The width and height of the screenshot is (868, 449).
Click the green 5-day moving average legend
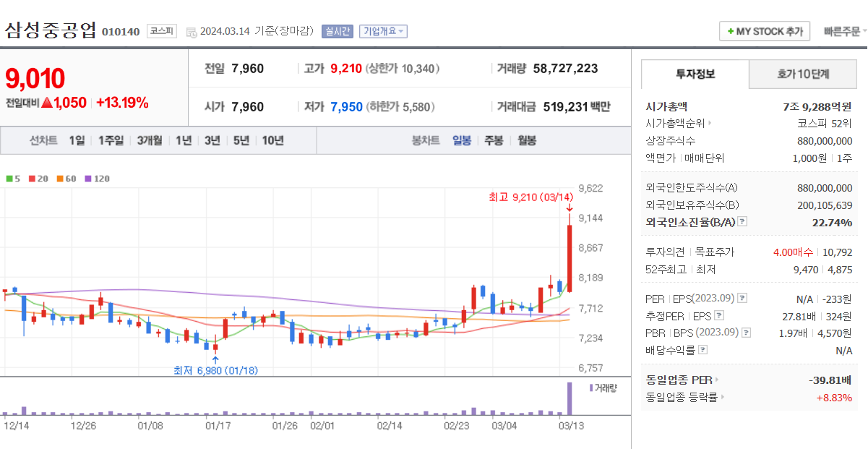pyautogui.click(x=12, y=178)
